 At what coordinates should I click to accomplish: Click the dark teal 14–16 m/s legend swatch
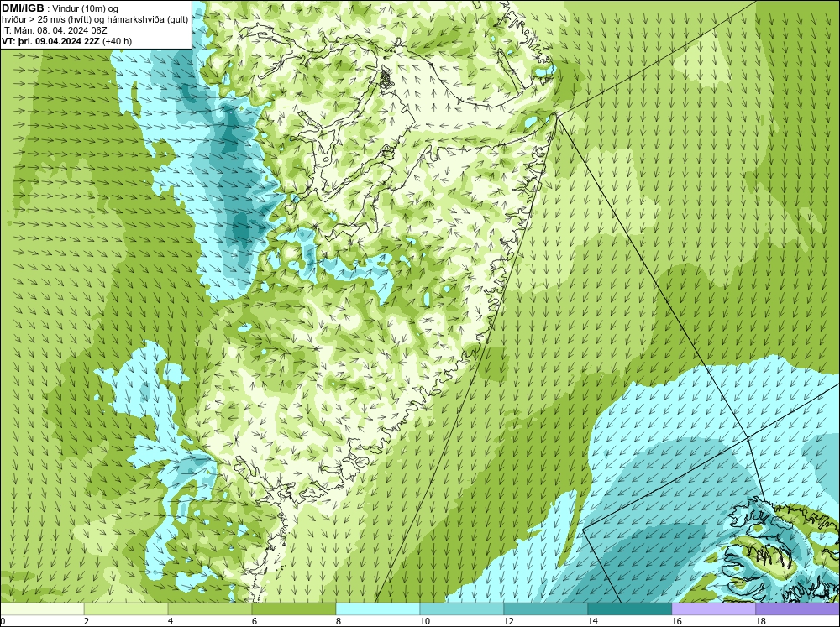[629, 609]
